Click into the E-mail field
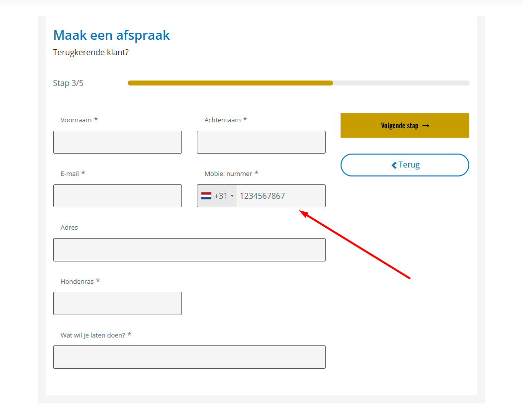The height and width of the screenshot is (420, 523). coord(117,196)
